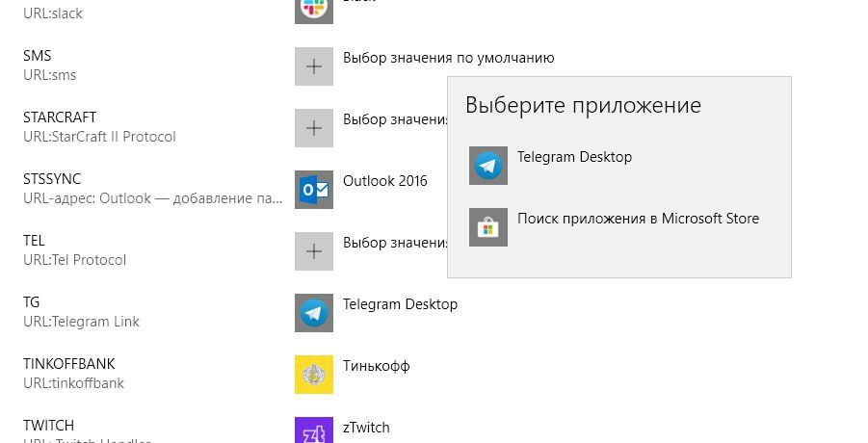Select 'Поиск приложения в Microsoft Store'
This screenshot has width=868, height=443.
[x=639, y=219]
